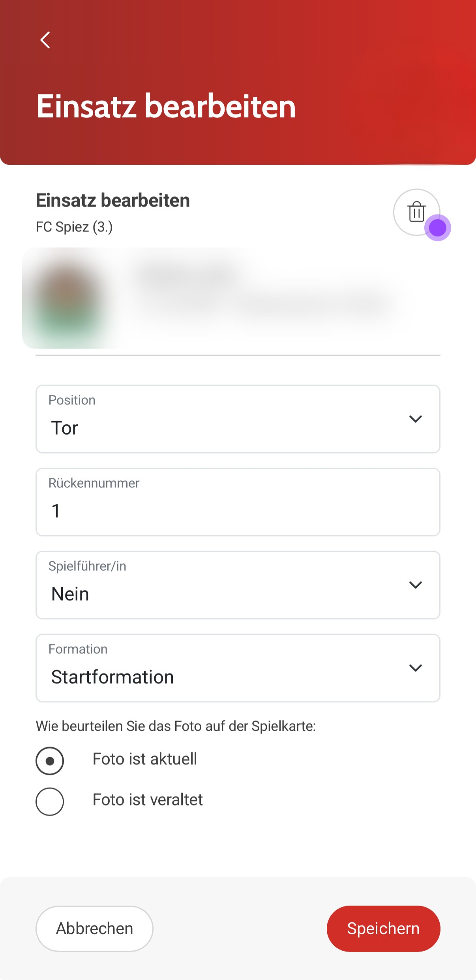Tap the 'Einsatz bearbeiten' page title
Screen dimensions: 476x980
coord(166,107)
